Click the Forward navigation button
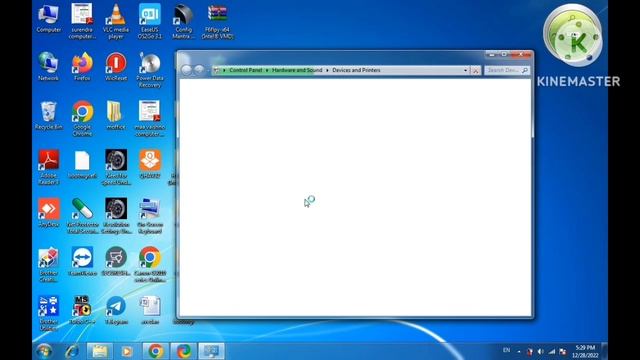This screenshot has width=640, height=360. [x=199, y=70]
